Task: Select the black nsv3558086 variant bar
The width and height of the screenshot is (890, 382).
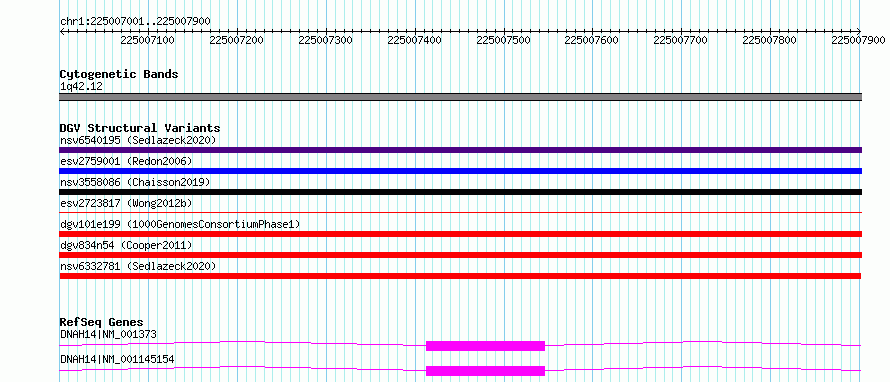Action: (461, 192)
